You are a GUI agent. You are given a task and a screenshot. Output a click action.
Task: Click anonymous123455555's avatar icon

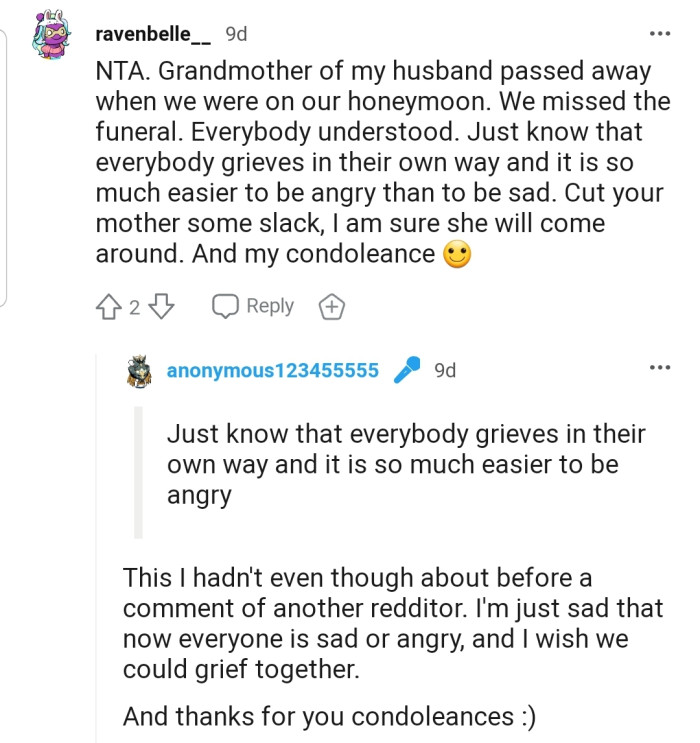click(139, 372)
